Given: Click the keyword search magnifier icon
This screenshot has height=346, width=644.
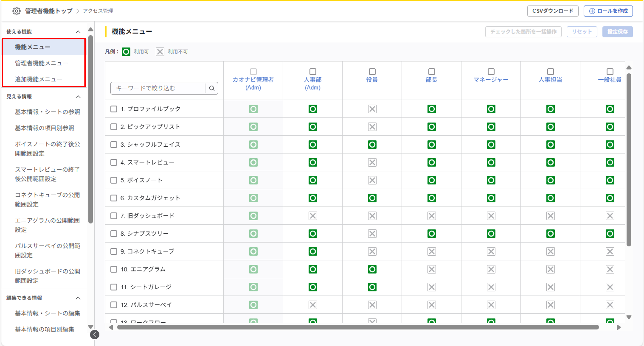Looking at the screenshot, I should 212,88.
